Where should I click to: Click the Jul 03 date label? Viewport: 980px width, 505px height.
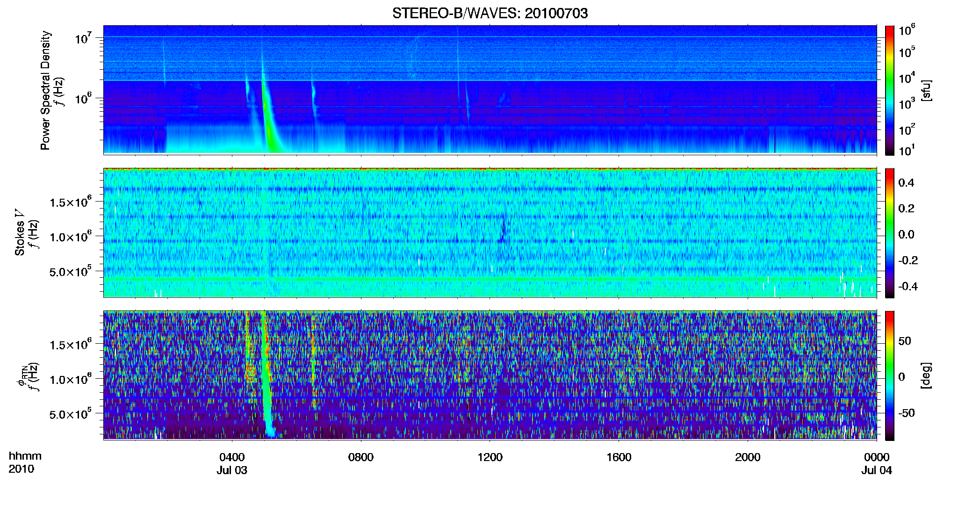(232, 470)
